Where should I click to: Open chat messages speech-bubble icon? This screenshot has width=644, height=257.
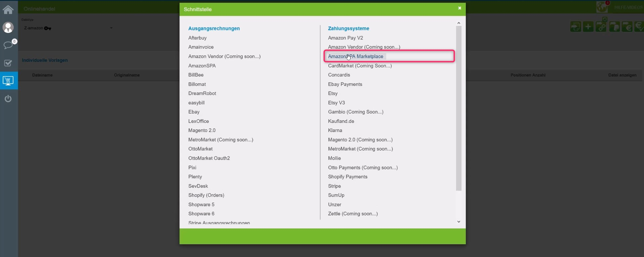pyautogui.click(x=8, y=45)
